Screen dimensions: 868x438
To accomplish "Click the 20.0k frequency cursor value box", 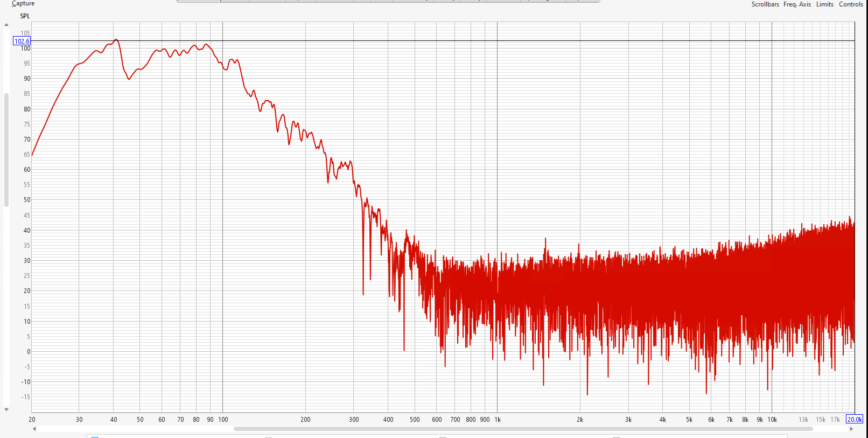I will click(x=855, y=419).
